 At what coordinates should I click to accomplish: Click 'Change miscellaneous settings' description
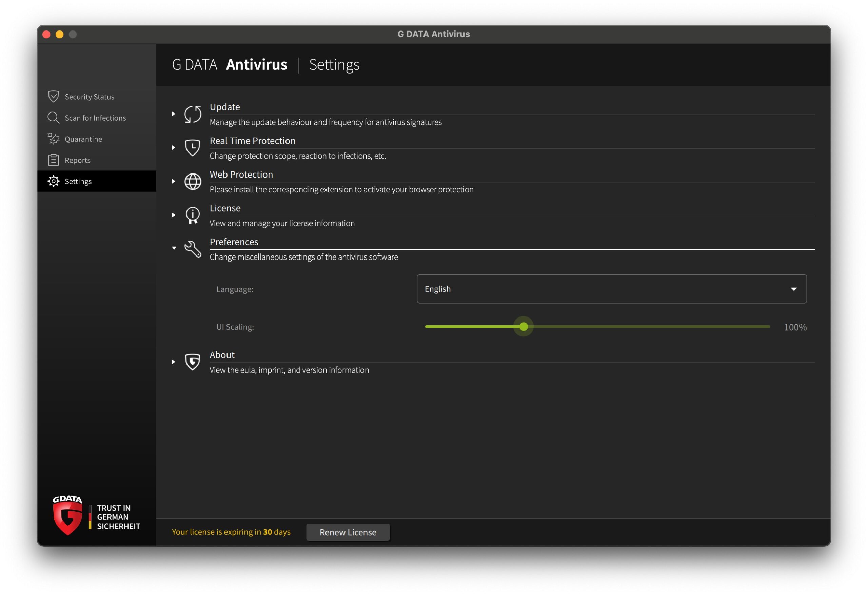click(x=304, y=257)
